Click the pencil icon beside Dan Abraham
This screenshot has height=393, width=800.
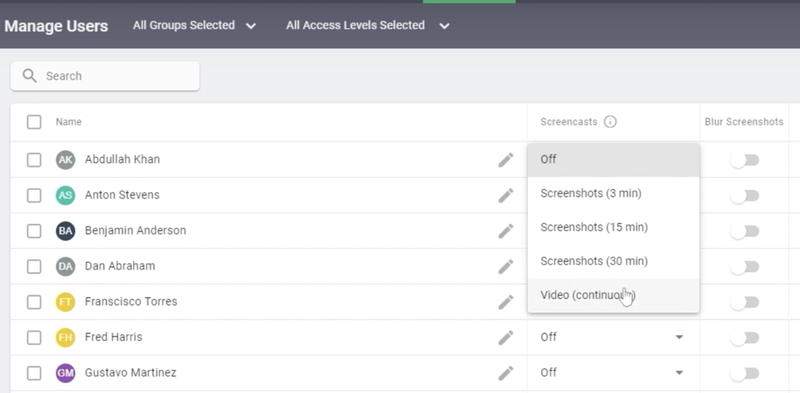(506, 266)
